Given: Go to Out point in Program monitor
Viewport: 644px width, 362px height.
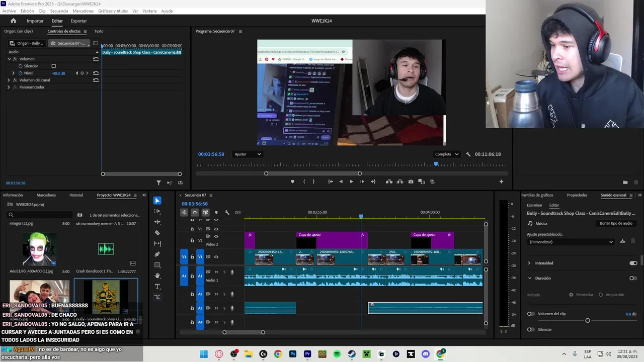Looking at the screenshot, I should coord(373,182).
